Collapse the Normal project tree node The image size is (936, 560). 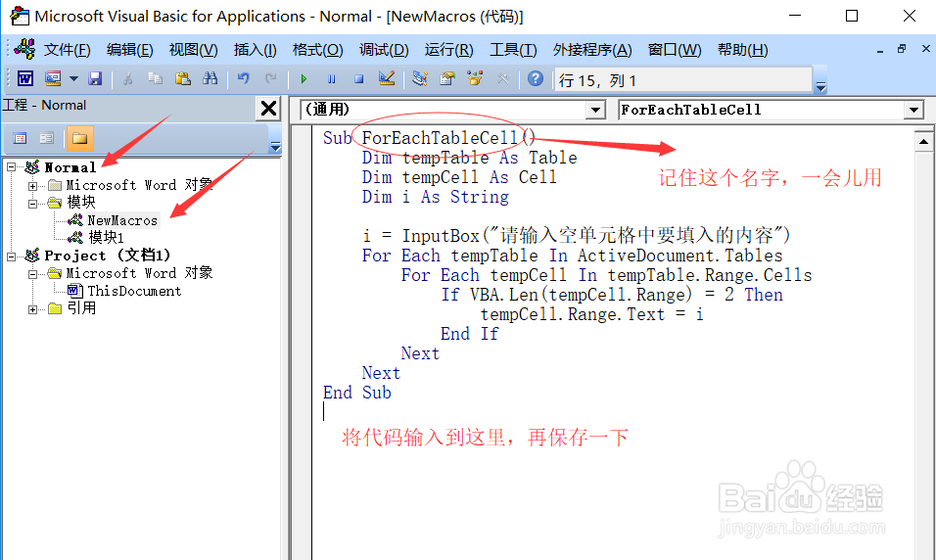coord(12,167)
